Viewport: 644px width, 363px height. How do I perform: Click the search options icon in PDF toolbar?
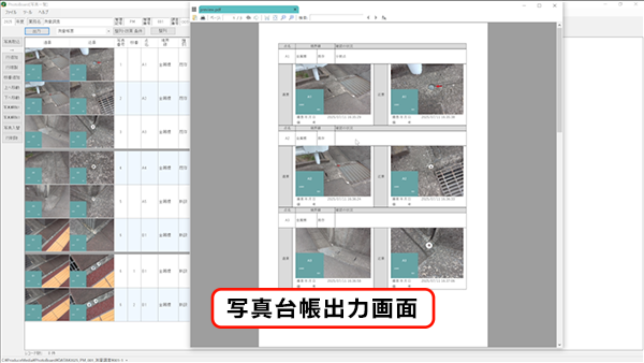pos(384,18)
